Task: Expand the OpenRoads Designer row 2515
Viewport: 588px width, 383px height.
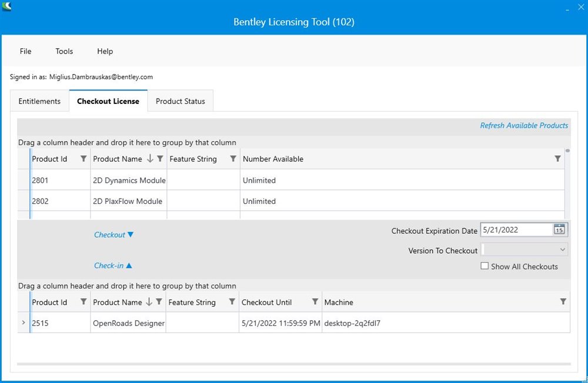Action: pyautogui.click(x=24, y=322)
